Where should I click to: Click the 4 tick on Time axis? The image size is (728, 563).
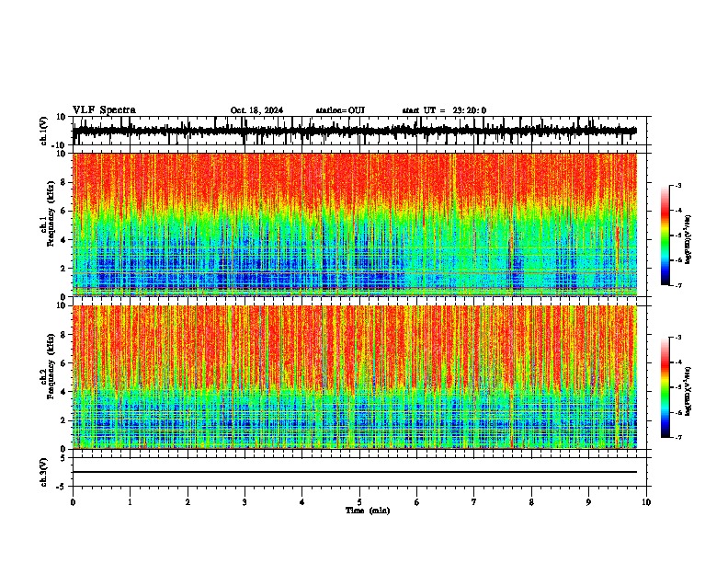pos(301,502)
